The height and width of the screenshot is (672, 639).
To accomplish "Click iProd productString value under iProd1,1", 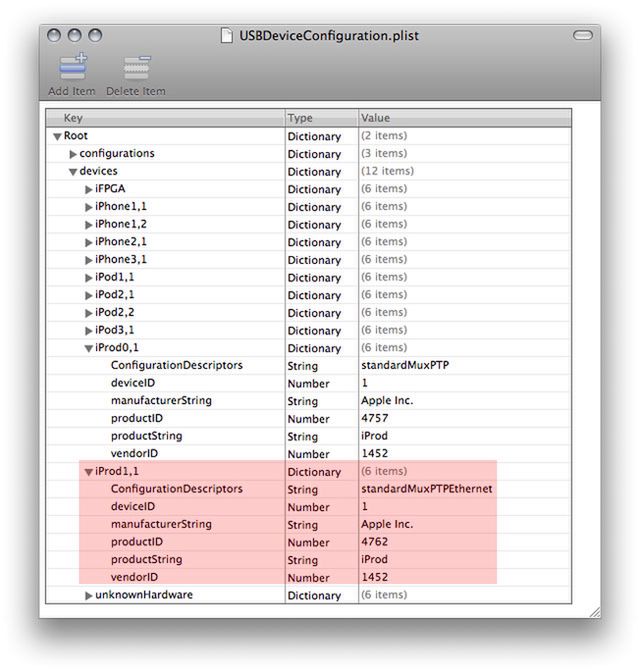I will click(x=374, y=560).
